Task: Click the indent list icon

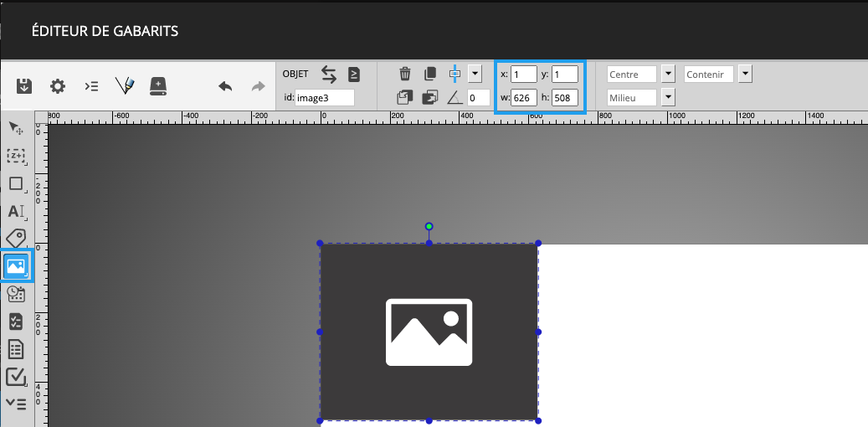Action: [x=91, y=86]
